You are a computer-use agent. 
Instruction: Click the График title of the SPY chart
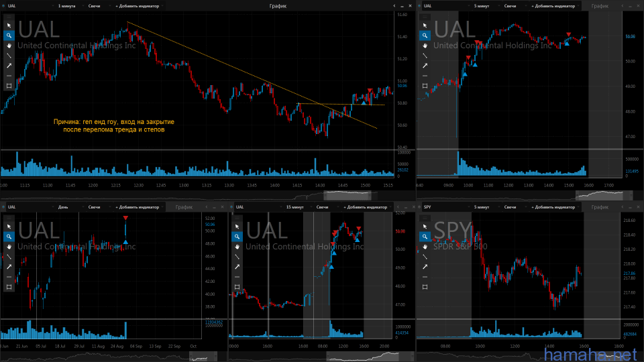600,207
